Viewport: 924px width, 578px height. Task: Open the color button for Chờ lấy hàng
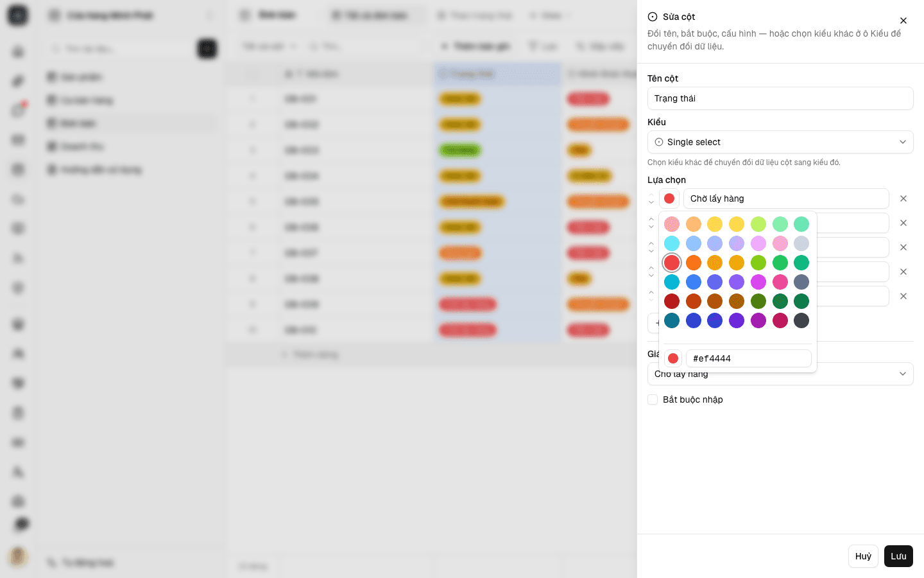(x=669, y=198)
